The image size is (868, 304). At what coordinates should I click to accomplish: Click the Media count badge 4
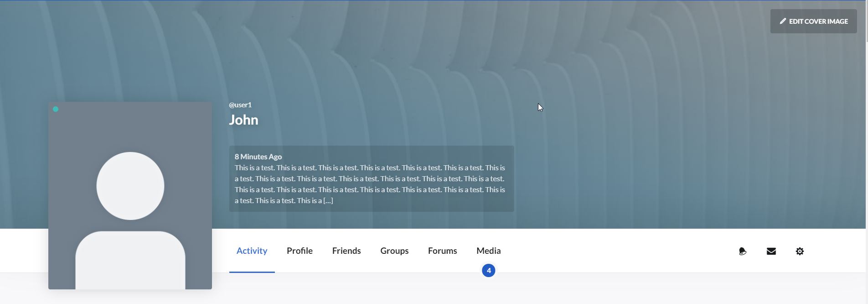pos(489,271)
